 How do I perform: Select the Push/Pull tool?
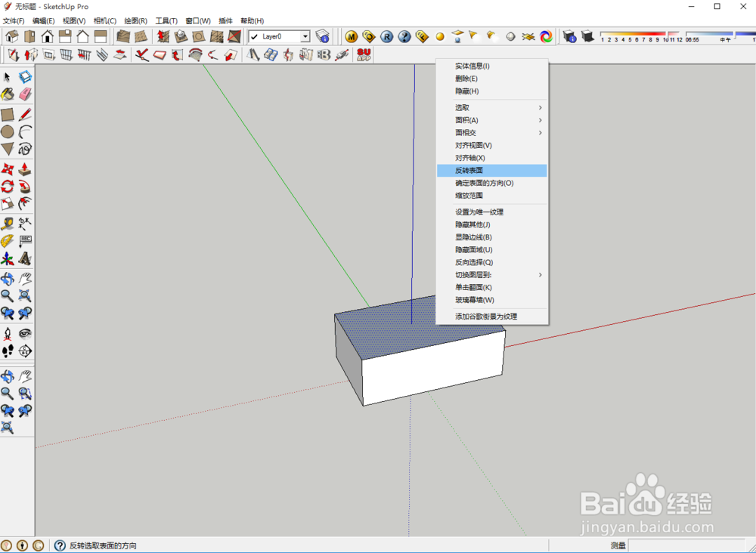coord(25,169)
